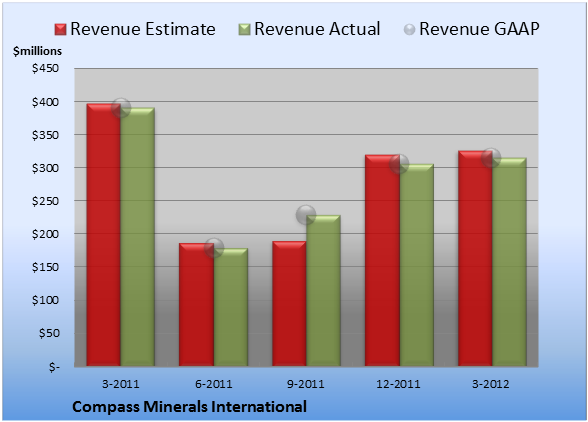Screen dimensions: 588x422
Task: Select the green actual bar for 12-2011
Action: (x=417, y=265)
